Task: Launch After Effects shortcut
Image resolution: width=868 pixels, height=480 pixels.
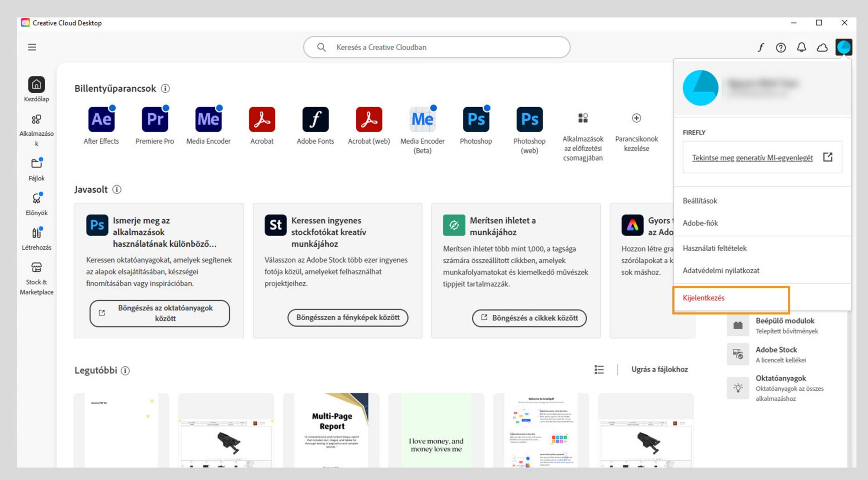Action: pyautogui.click(x=101, y=119)
